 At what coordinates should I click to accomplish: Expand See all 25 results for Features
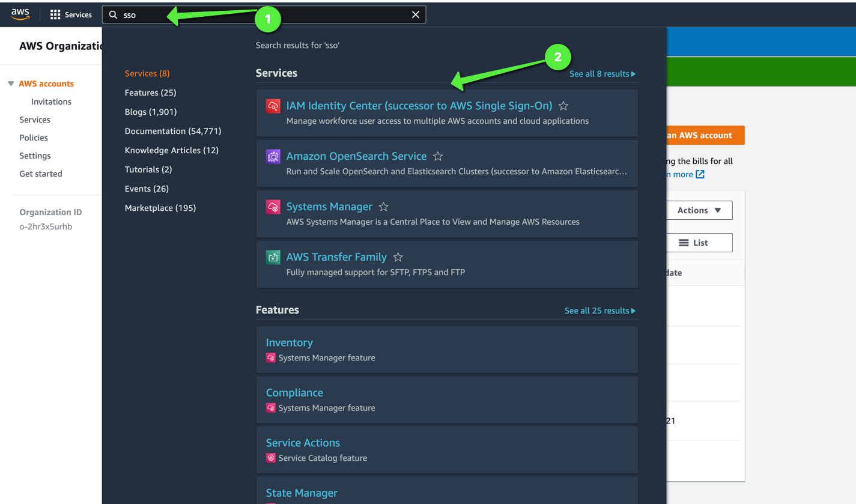pos(600,311)
